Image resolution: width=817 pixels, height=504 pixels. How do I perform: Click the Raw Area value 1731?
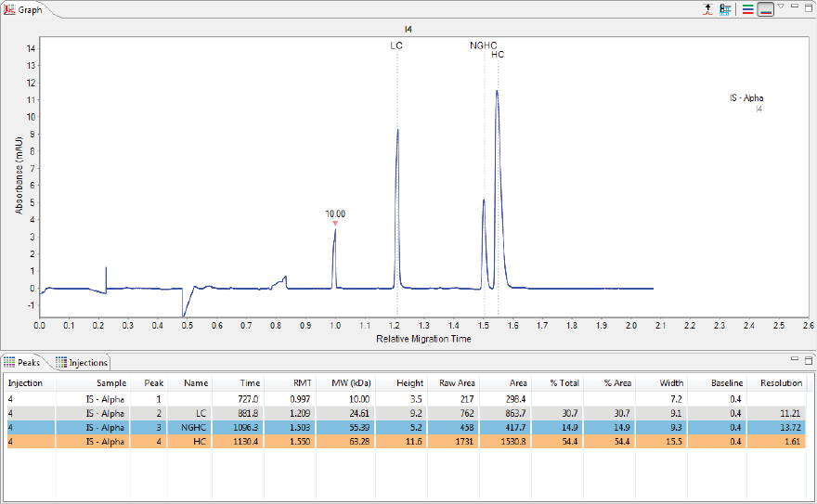(463, 442)
